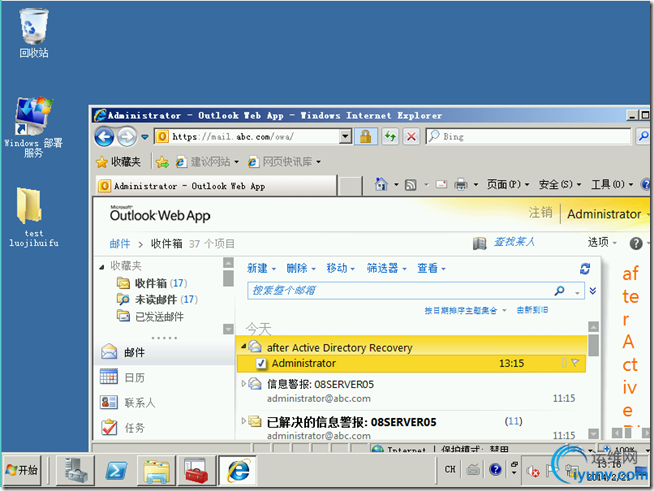Open the red toolbox taskbar application
The height and width of the screenshot is (491, 654).
point(196,471)
